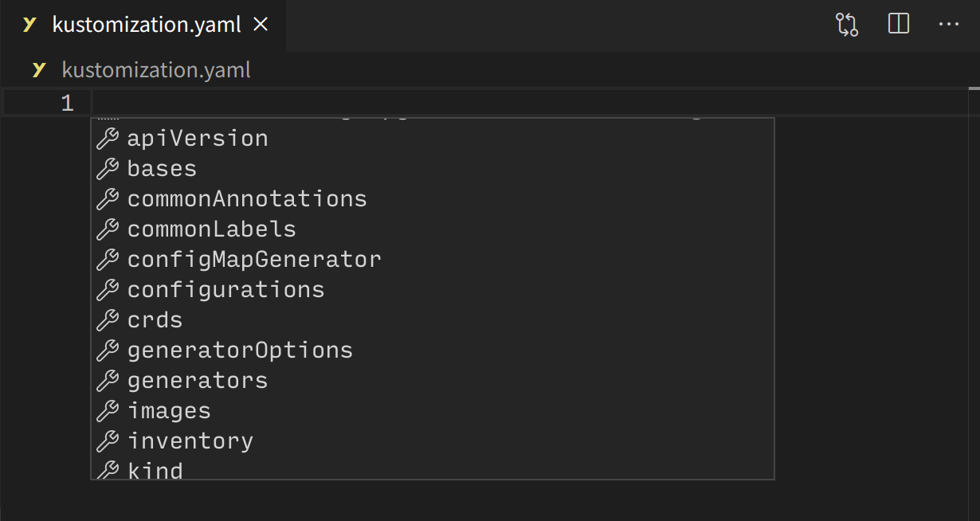
Task: Choose the apiVersion suggestion
Action: [x=433, y=139]
